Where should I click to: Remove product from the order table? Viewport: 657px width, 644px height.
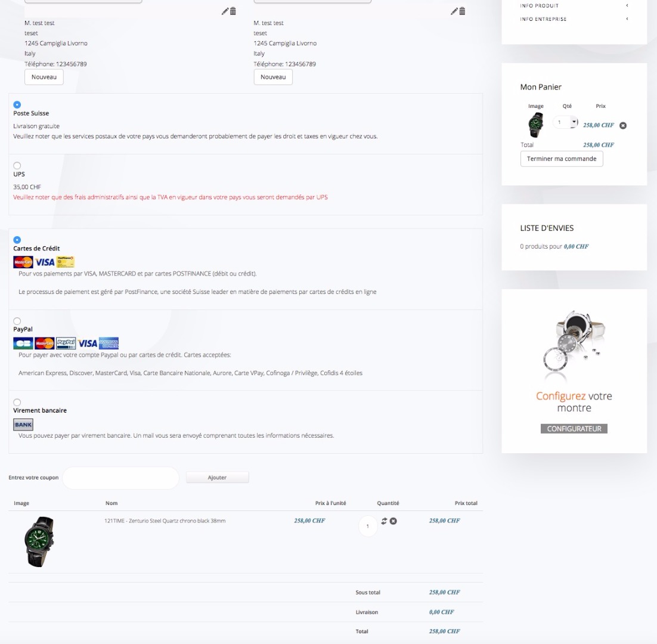coord(393,521)
